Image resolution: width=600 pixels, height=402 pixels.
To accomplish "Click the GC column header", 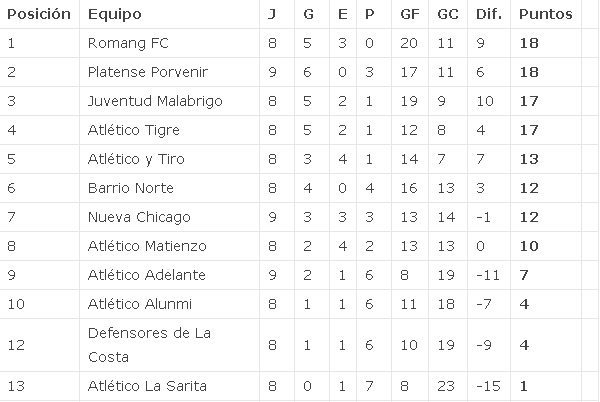I will tap(448, 14).
